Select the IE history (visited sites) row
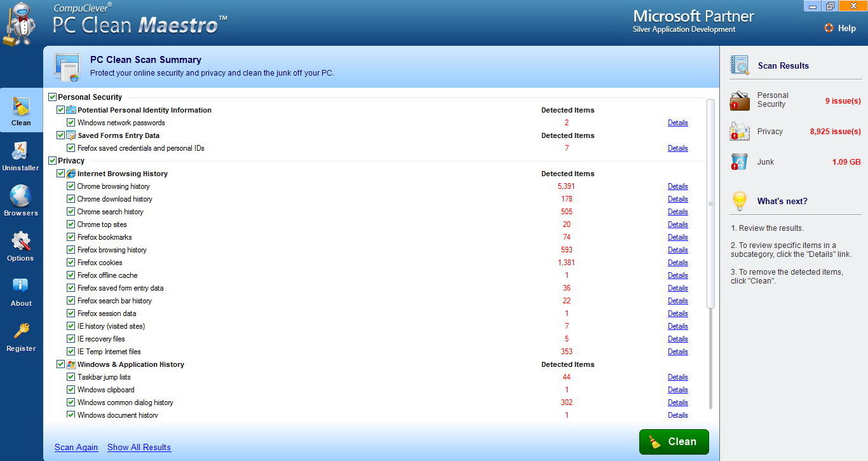 point(377,326)
